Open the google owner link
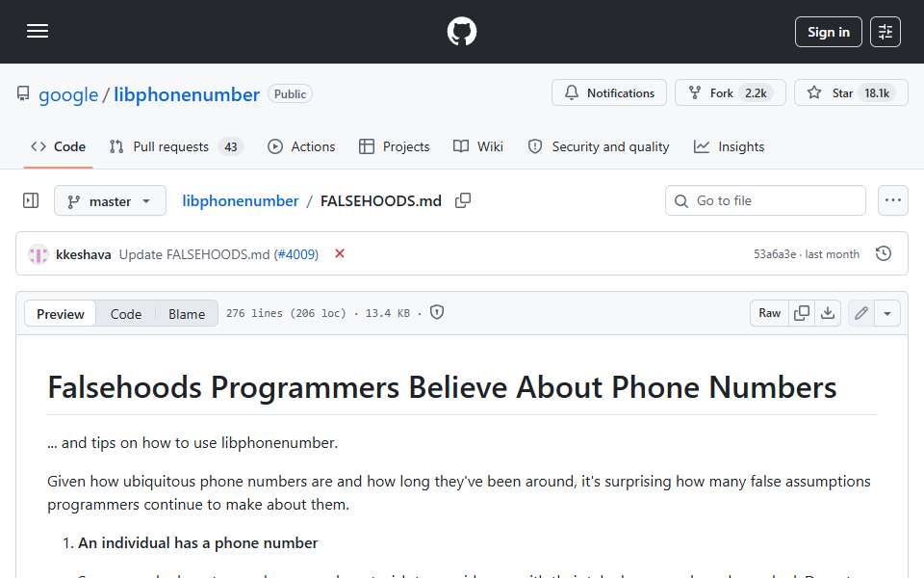The height and width of the screenshot is (578, 924). [x=68, y=94]
